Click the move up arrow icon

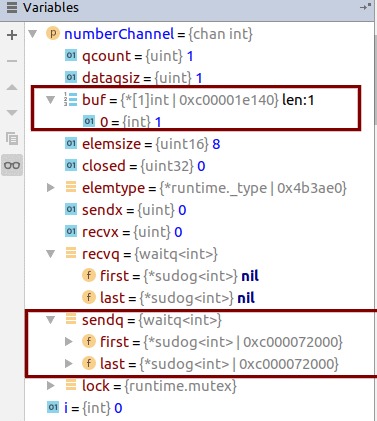click(12, 87)
